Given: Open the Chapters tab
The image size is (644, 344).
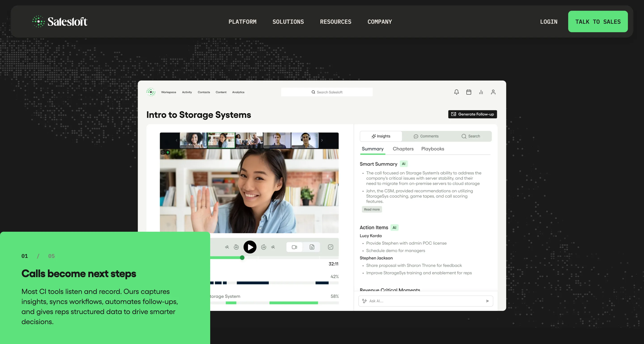Looking at the screenshot, I should (x=403, y=149).
